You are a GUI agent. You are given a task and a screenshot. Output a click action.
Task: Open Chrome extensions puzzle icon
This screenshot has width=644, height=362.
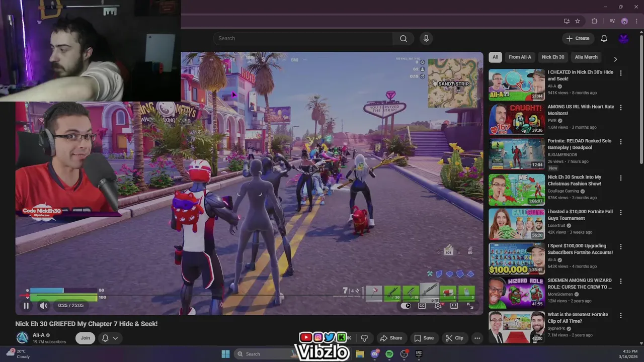(x=594, y=21)
